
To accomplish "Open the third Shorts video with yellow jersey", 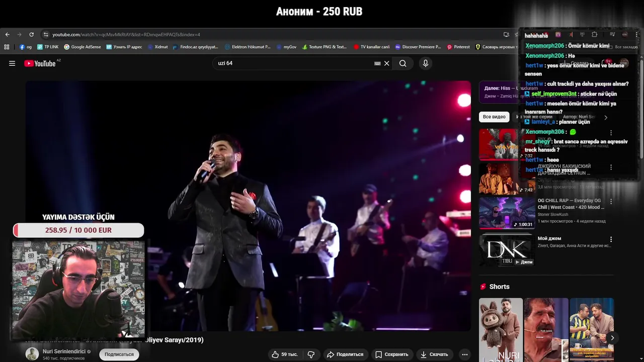I will [x=591, y=330].
